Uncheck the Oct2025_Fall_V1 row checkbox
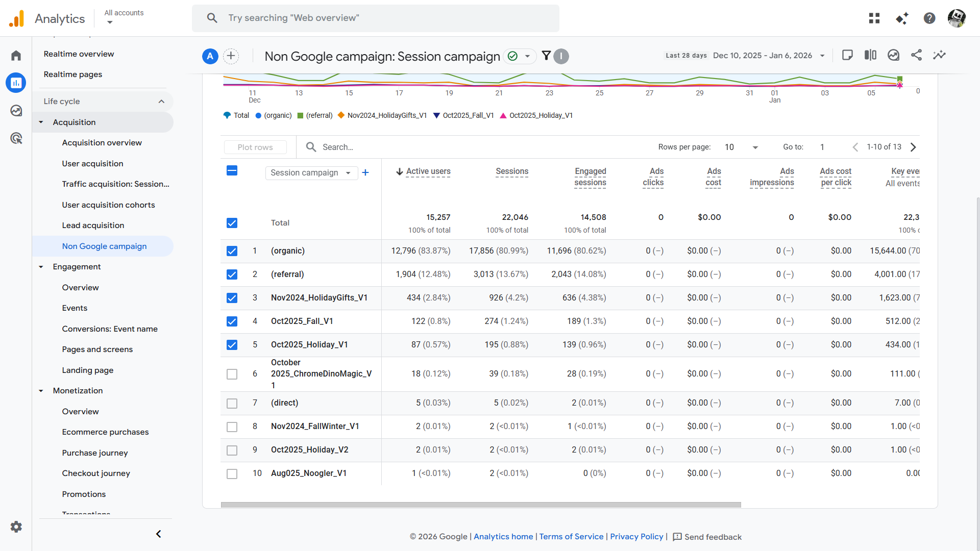This screenshot has height=551, width=980. [x=232, y=321]
